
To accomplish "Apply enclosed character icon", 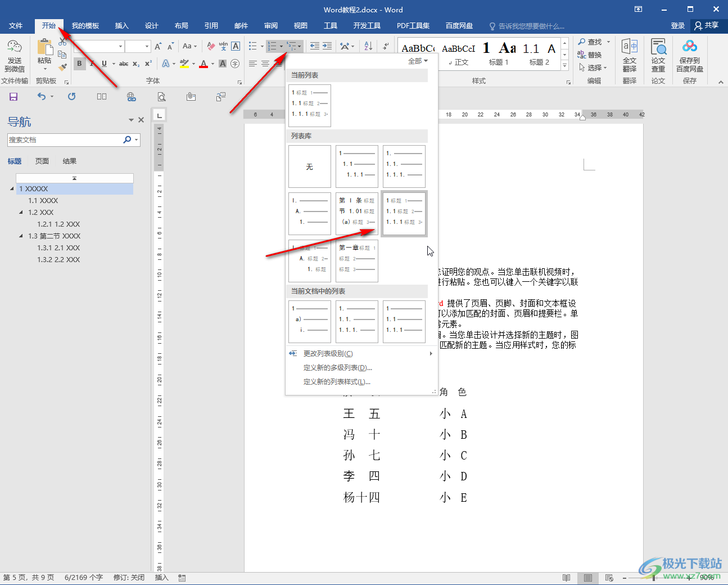I will (235, 64).
